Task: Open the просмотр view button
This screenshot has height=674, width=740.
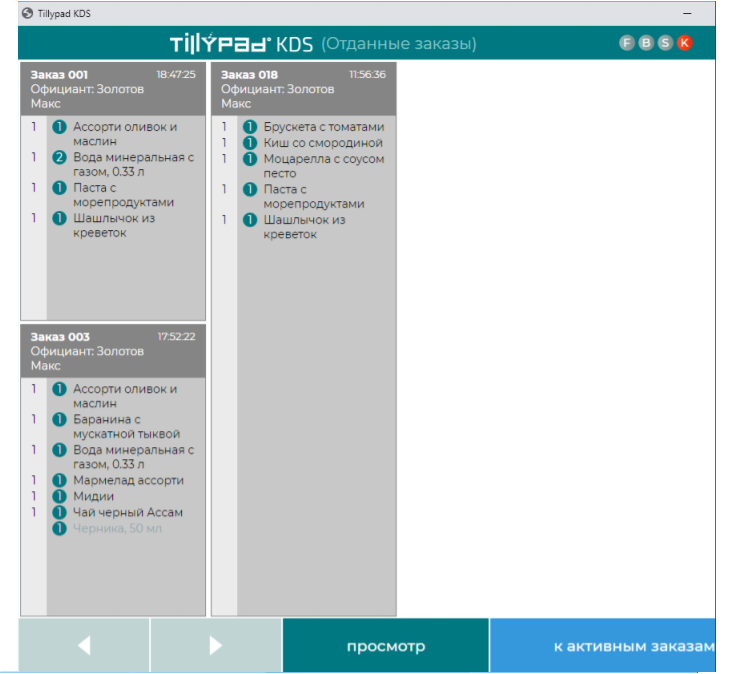Action: 386,645
